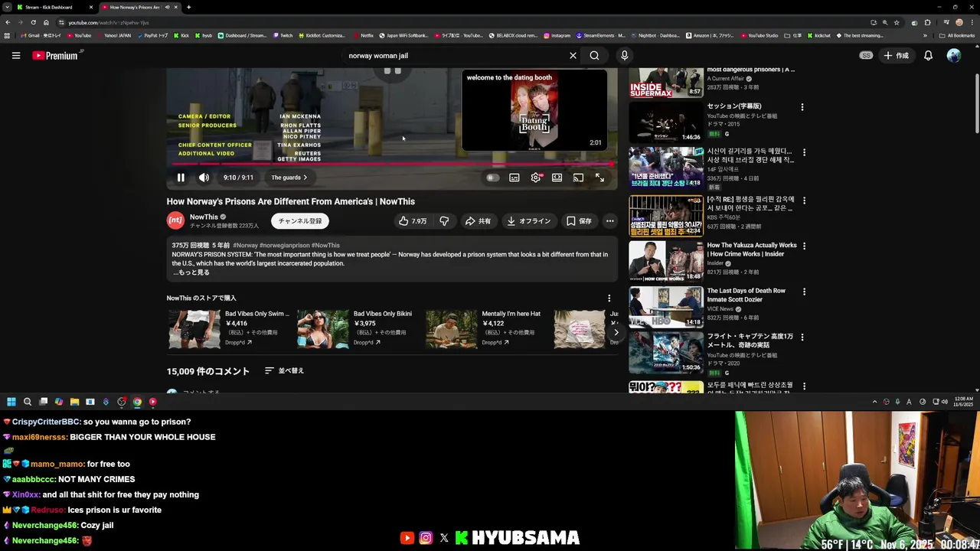Cast the video to a TV
This screenshot has height=551, width=980.
(578, 178)
